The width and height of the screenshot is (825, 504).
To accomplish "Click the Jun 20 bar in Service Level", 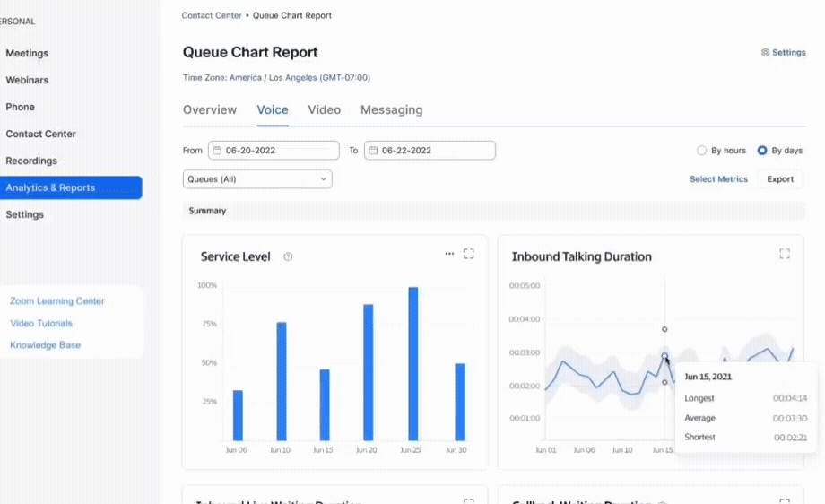I will (x=369, y=372).
